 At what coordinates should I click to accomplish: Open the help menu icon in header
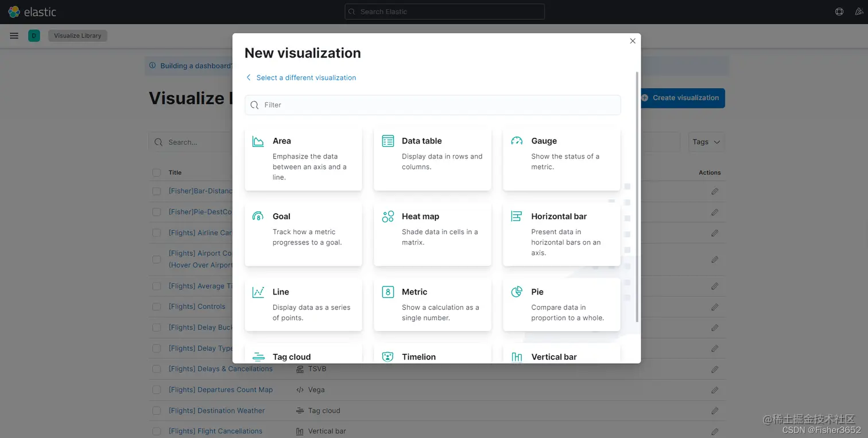tap(839, 11)
